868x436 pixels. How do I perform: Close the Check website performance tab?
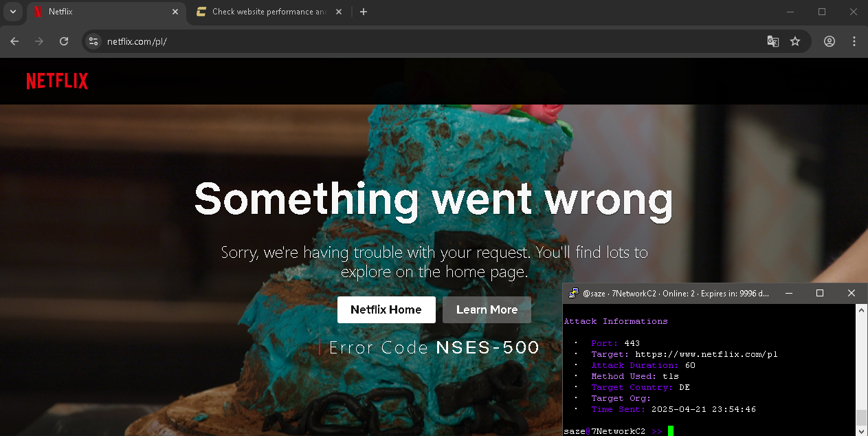click(339, 12)
